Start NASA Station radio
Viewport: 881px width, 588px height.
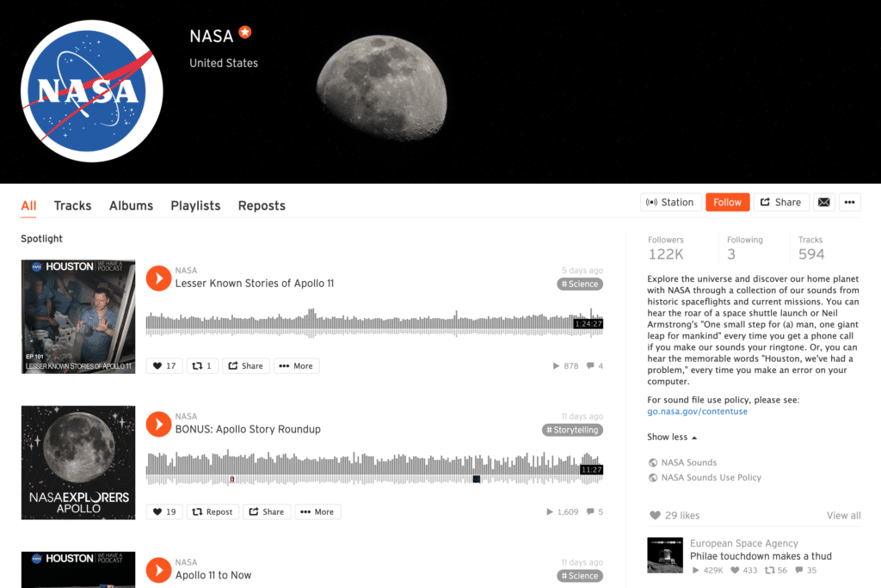(671, 202)
